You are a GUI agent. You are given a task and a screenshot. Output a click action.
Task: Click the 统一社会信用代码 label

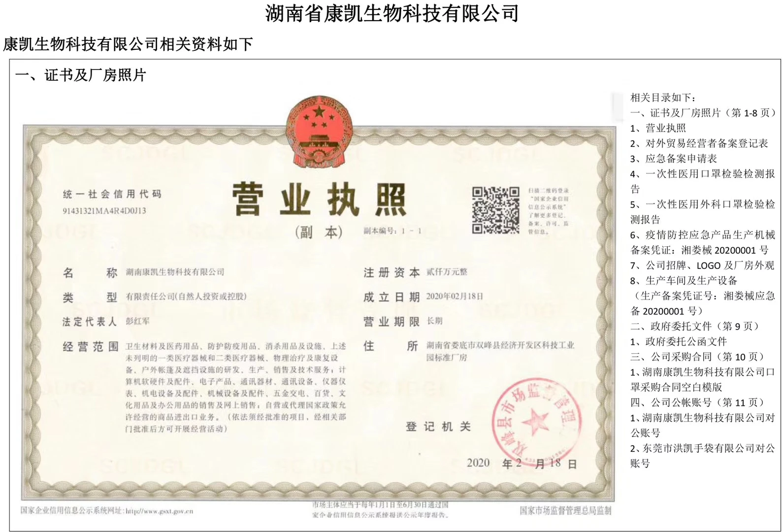[112, 194]
